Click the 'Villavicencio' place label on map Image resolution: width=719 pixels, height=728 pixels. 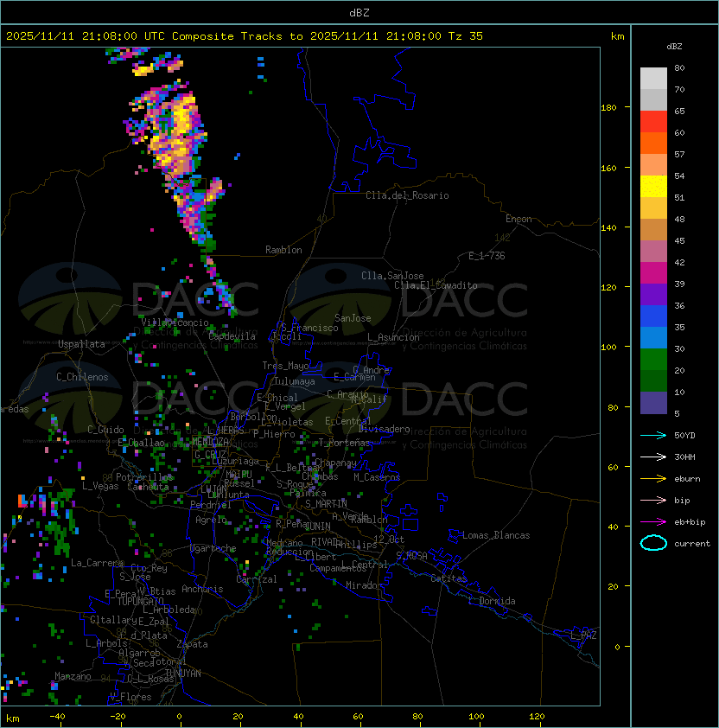pyautogui.click(x=175, y=322)
